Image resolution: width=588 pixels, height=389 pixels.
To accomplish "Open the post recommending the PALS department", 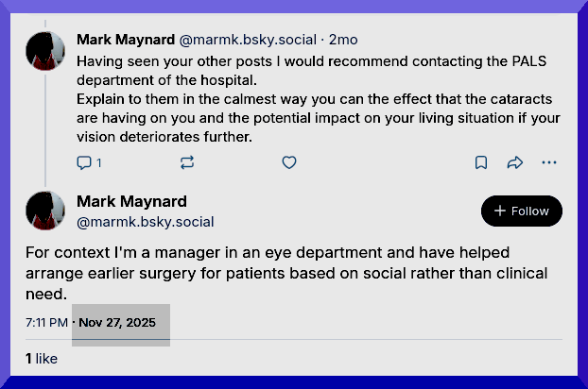I will click(x=312, y=99).
